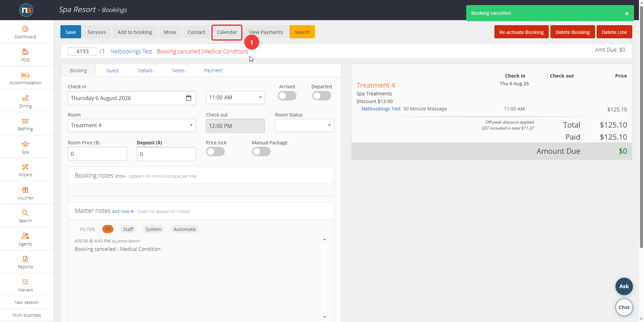The height and width of the screenshot is (322, 644).
Task: Open the Ask assistant bubble
Action: point(624,286)
